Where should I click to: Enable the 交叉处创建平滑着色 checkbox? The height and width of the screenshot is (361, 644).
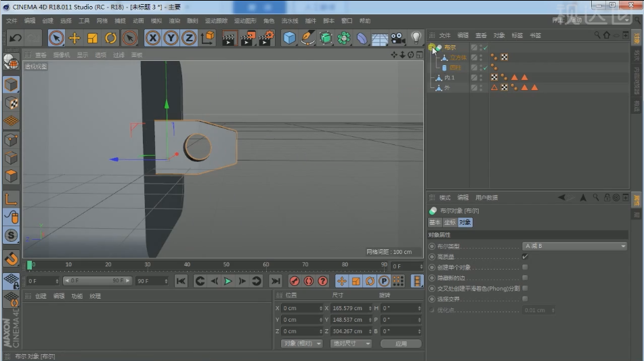tap(525, 289)
